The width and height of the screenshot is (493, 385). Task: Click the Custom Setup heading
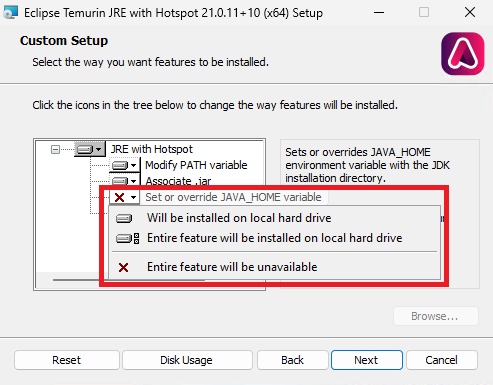point(64,41)
